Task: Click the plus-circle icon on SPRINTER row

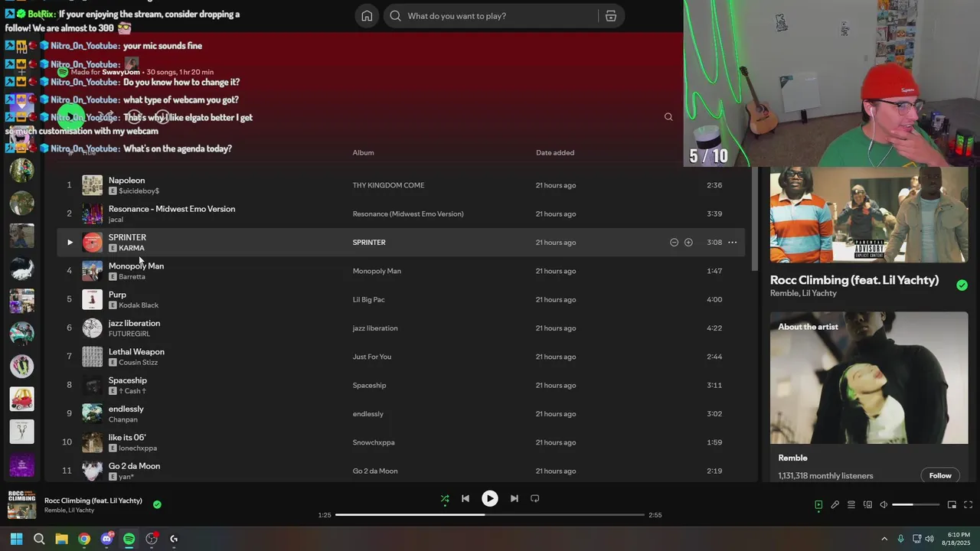Action: click(x=688, y=243)
